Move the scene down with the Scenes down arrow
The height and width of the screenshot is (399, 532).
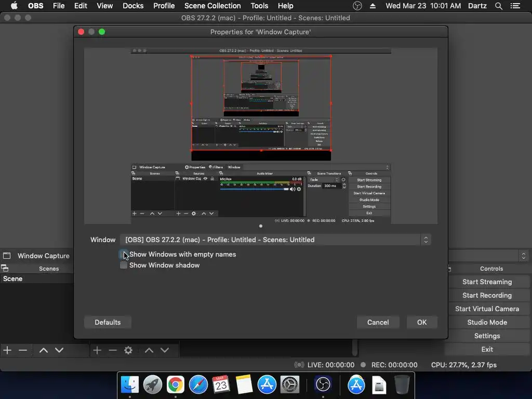point(59,350)
